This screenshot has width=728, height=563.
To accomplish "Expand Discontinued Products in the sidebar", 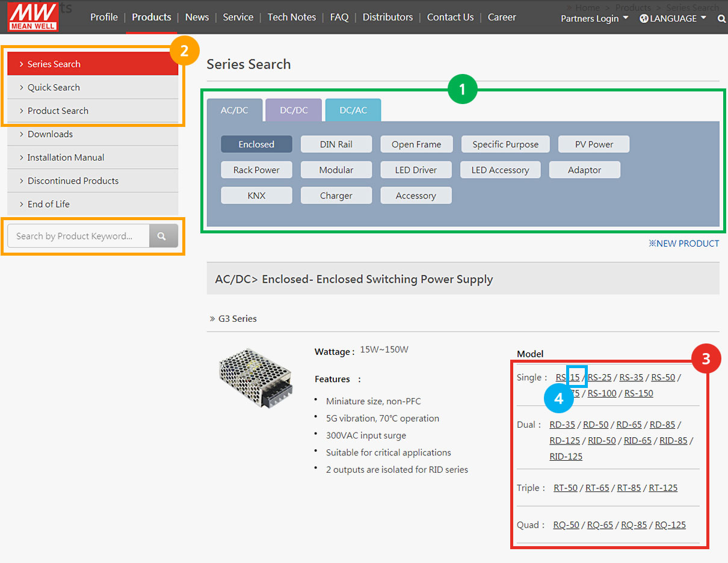I will (x=73, y=180).
